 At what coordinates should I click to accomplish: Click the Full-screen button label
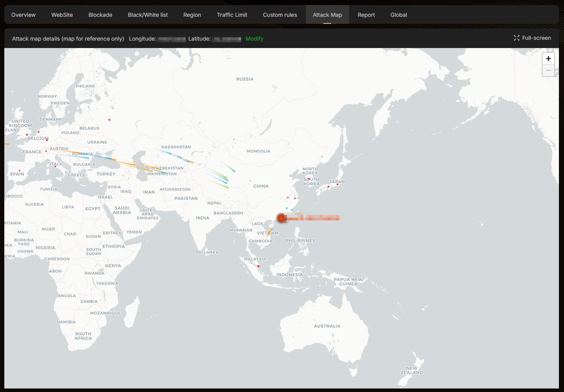click(x=536, y=38)
